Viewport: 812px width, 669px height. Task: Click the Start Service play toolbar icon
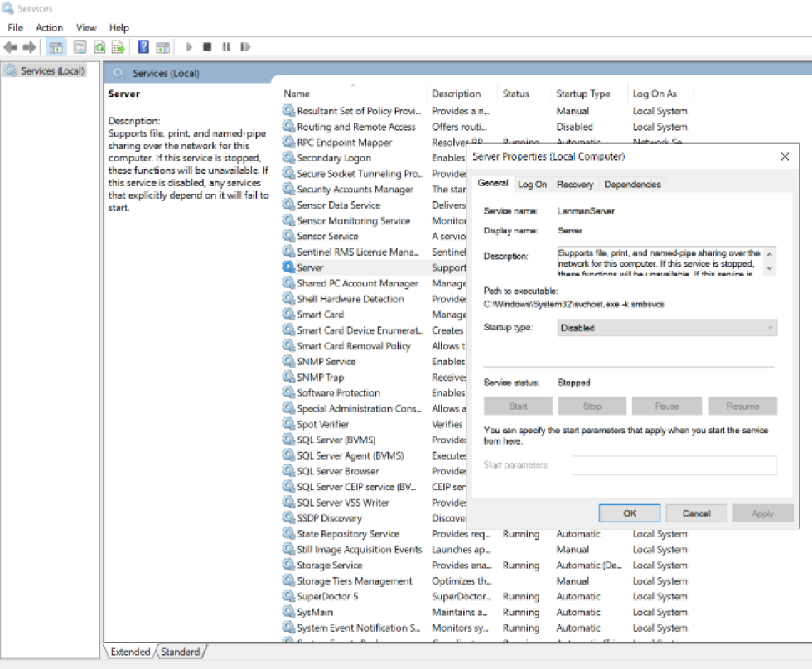point(189,47)
